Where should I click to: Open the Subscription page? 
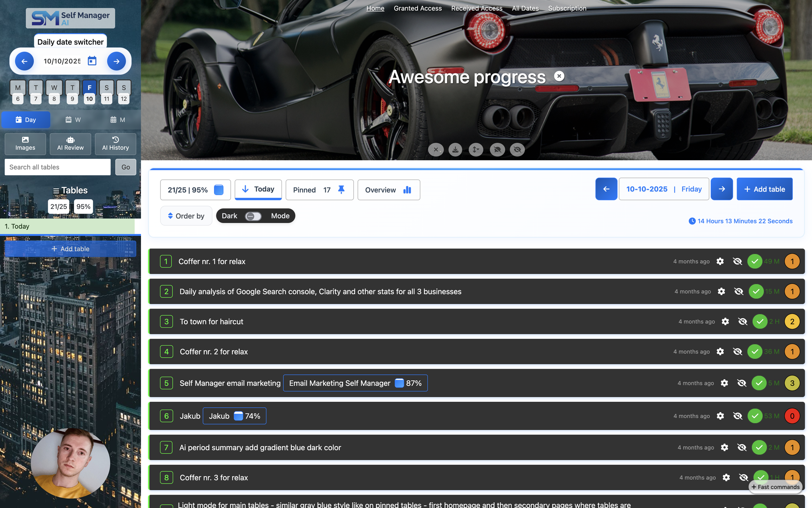(567, 8)
